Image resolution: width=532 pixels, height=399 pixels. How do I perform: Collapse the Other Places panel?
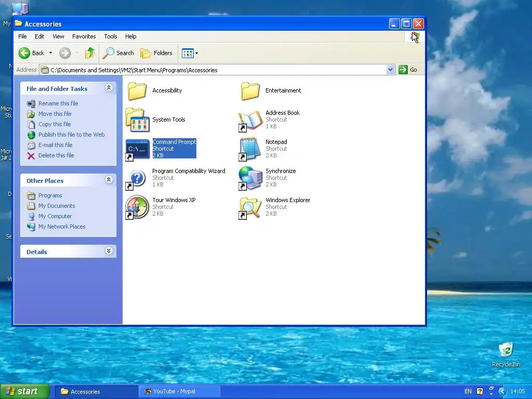click(109, 180)
